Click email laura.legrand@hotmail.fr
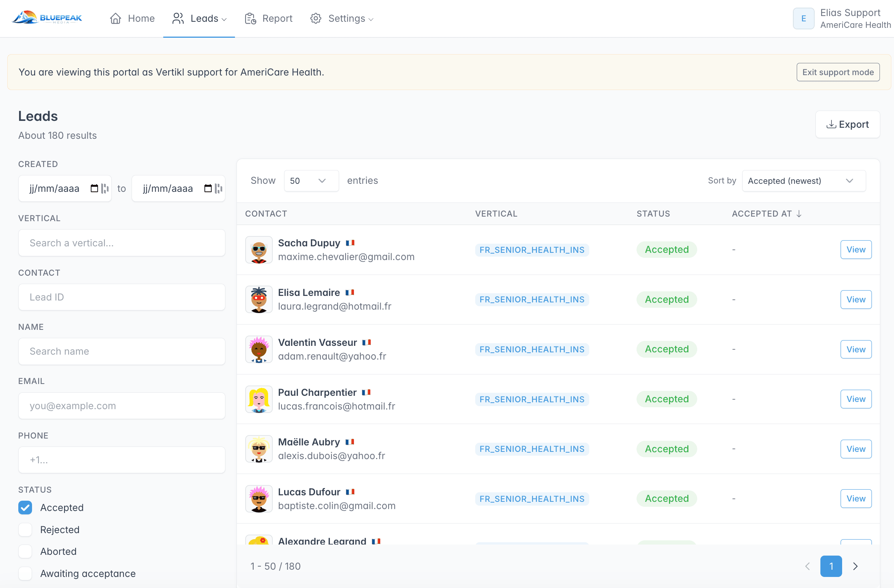The image size is (894, 588). coord(335,306)
